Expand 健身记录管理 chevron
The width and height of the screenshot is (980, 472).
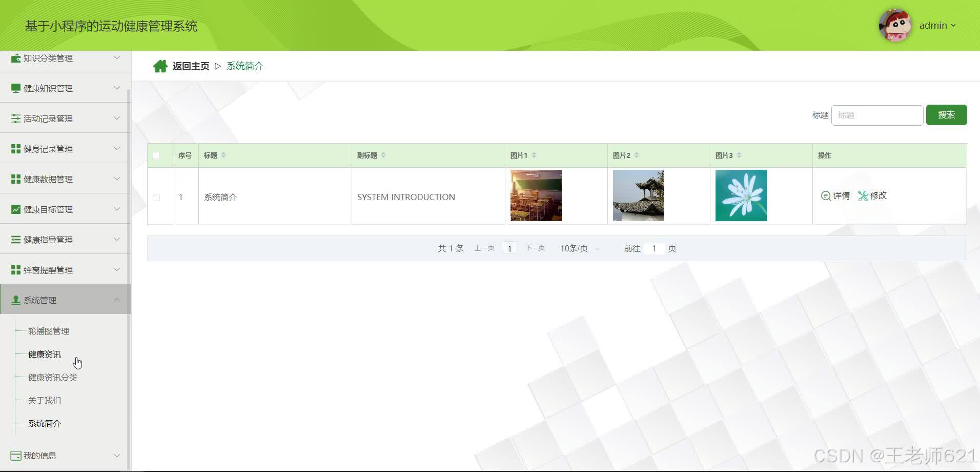pyautogui.click(x=117, y=148)
